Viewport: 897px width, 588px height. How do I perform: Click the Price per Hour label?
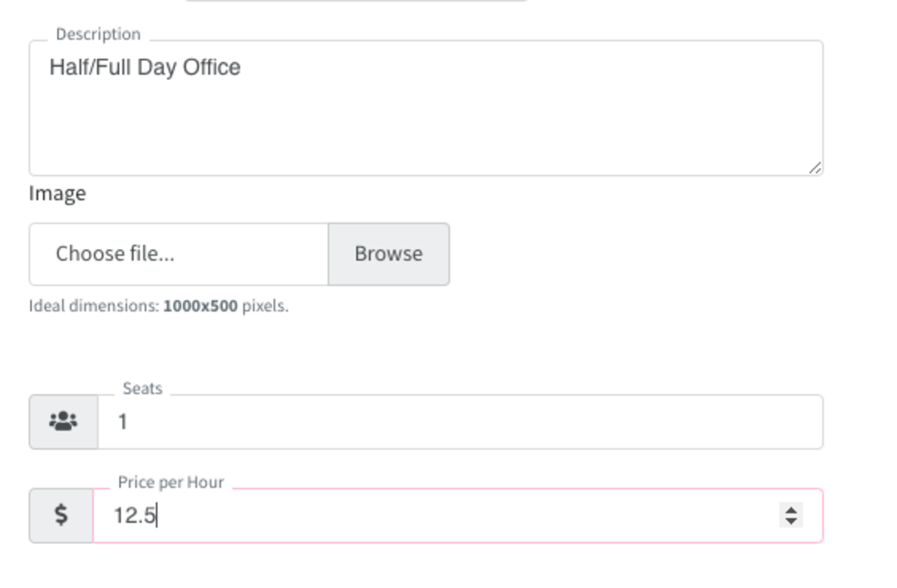pyautogui.click(x=171, y=482)
